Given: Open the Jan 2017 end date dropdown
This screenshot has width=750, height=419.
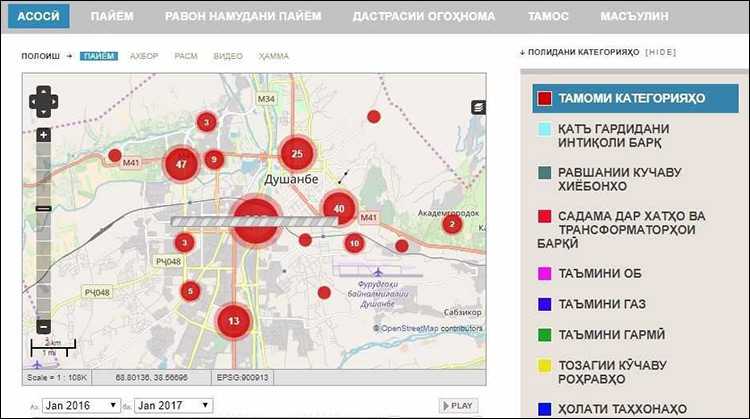Looking at the screenshot, I should coord(173,405).
